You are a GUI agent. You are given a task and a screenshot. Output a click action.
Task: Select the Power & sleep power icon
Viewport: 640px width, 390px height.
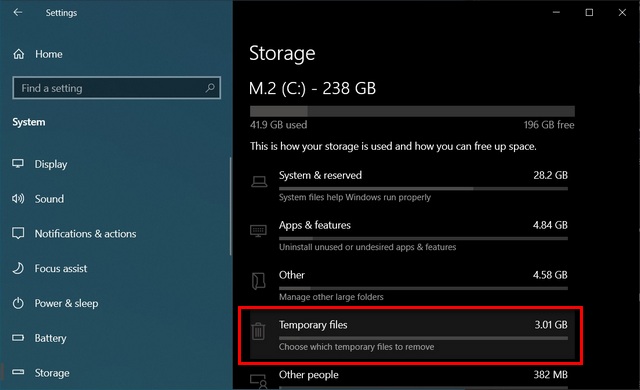(18, 303)
